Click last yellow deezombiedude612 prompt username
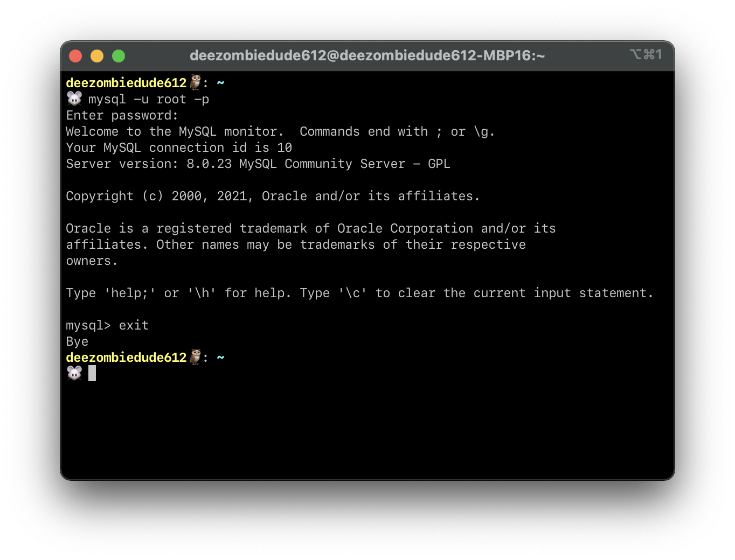The height and width of the screenshot is (560, 735). (126, 358)
